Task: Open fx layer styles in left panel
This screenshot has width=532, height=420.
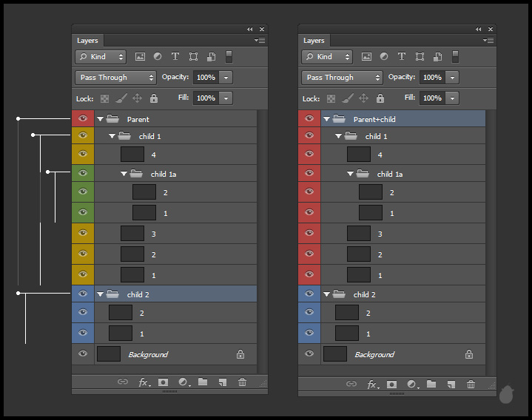Action: click(144, 382)
